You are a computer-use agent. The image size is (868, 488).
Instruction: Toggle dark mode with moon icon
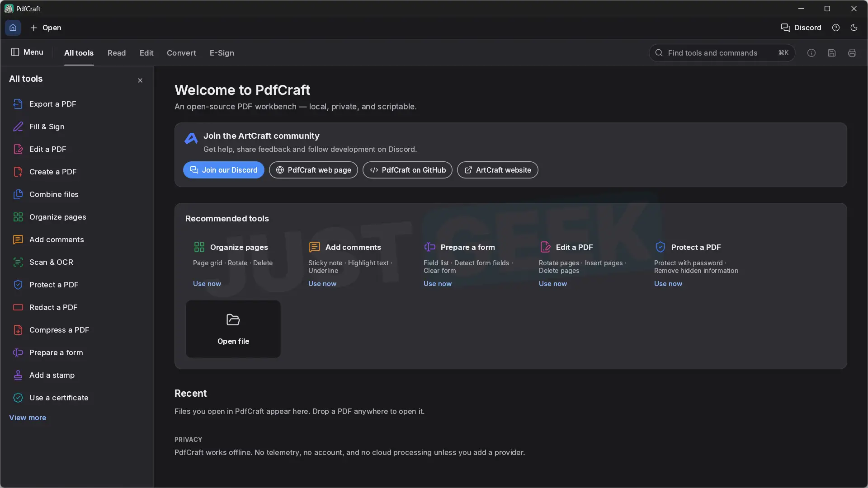pos(854,28)
